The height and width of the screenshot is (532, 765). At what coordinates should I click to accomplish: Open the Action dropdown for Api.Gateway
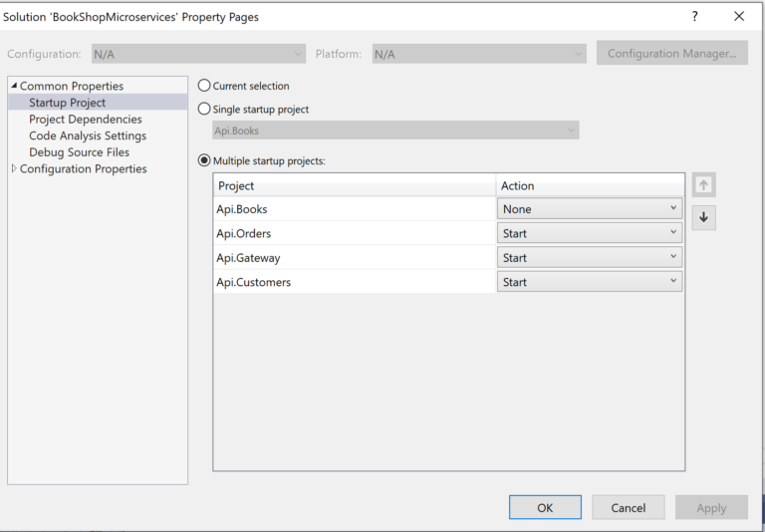[x=590, y=258]
